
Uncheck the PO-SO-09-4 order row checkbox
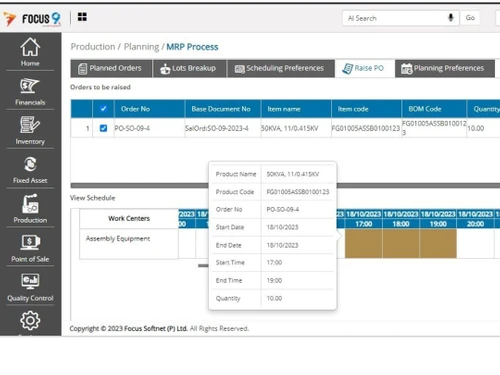point(103,128)
